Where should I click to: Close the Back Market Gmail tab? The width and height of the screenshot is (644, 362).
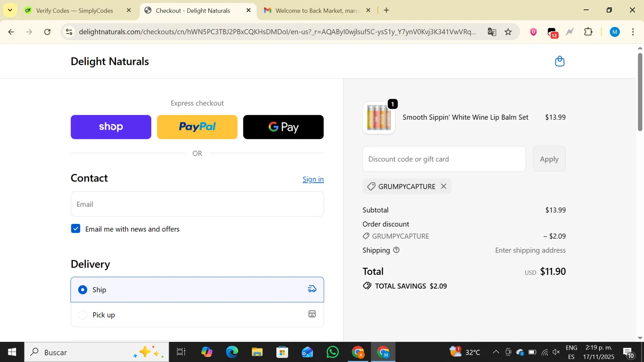368,10
